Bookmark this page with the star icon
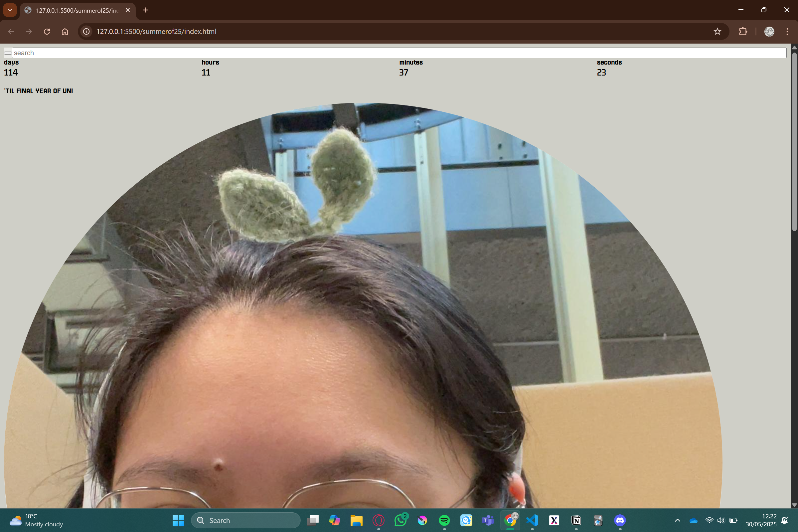 [x=717, y=32]
